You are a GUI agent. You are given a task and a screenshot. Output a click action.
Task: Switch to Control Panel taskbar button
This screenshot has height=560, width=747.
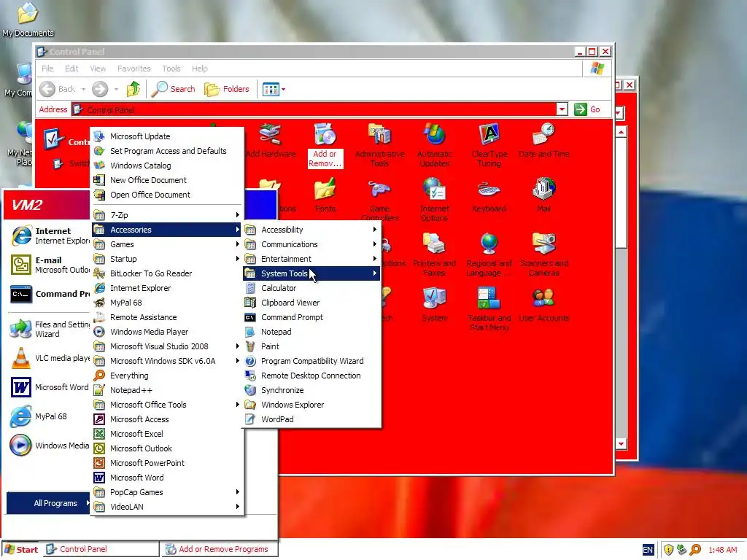(x=101, y=550)
